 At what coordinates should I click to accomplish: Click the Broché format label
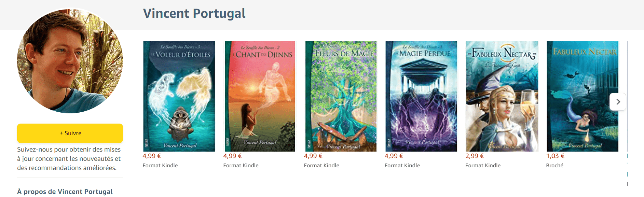554,165
